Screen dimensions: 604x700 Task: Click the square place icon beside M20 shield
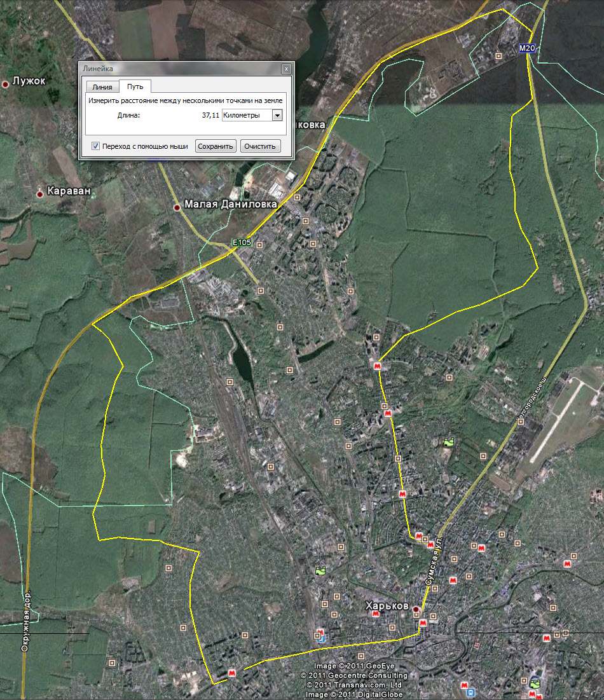[499, 55]
